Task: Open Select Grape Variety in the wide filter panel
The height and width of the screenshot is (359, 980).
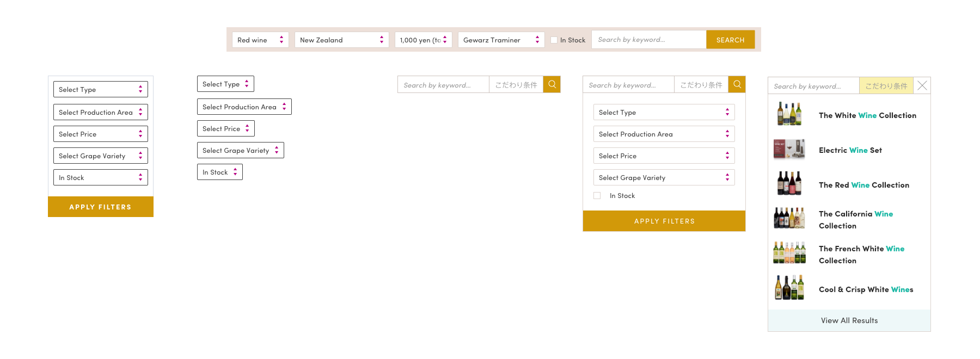Action: coord(664,177)
